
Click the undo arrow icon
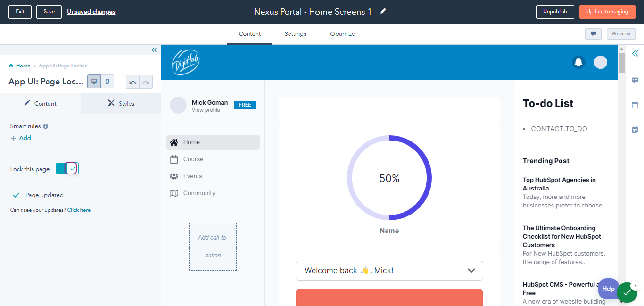pyautogui.click(x=133, y=82)
